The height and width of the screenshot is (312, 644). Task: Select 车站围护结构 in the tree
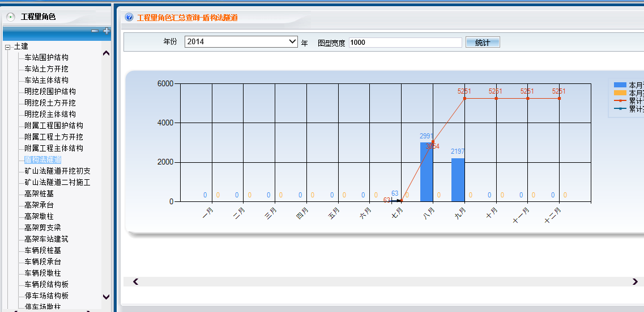click(x=46, y=57)
